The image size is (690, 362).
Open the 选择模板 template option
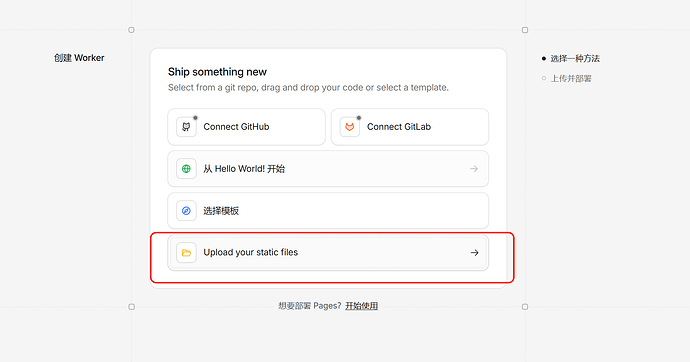click(328, 211)
